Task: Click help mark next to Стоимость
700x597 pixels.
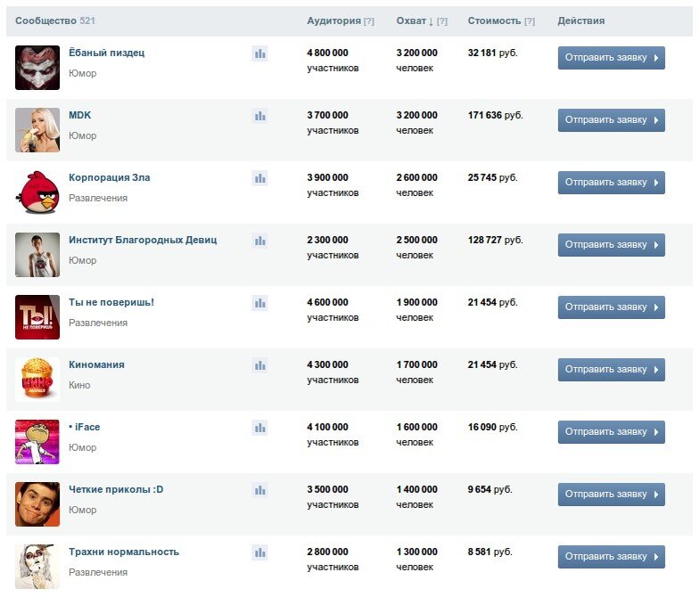Action: pyautogui.click(x=530, y=21)
